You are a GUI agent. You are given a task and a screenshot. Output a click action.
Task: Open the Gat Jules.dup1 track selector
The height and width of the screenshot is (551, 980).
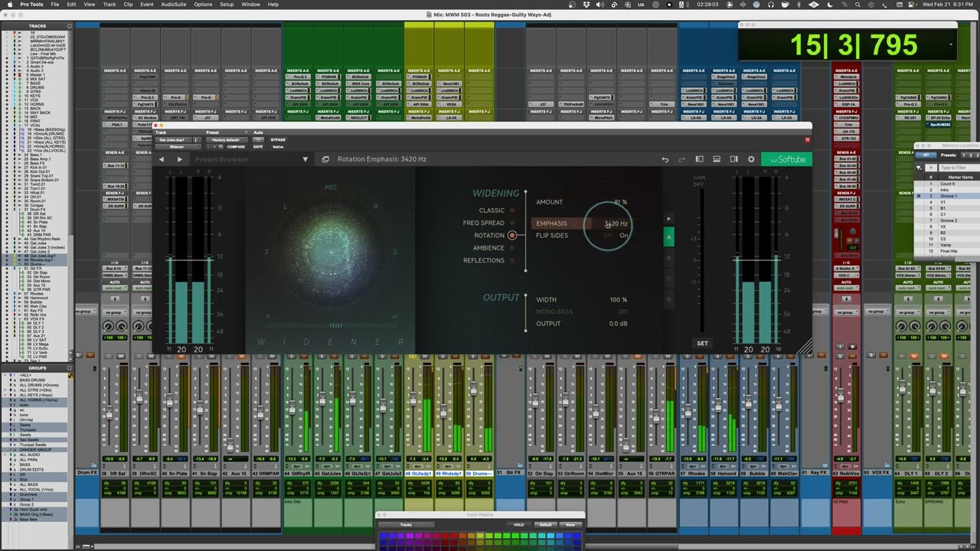(175, 140)
